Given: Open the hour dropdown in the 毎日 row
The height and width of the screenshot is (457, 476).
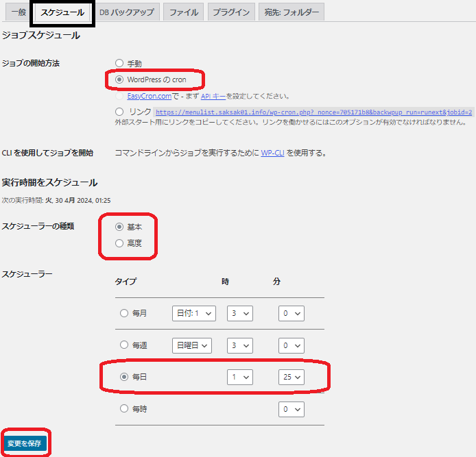Looking at the screenshot, I should [239, 378].
